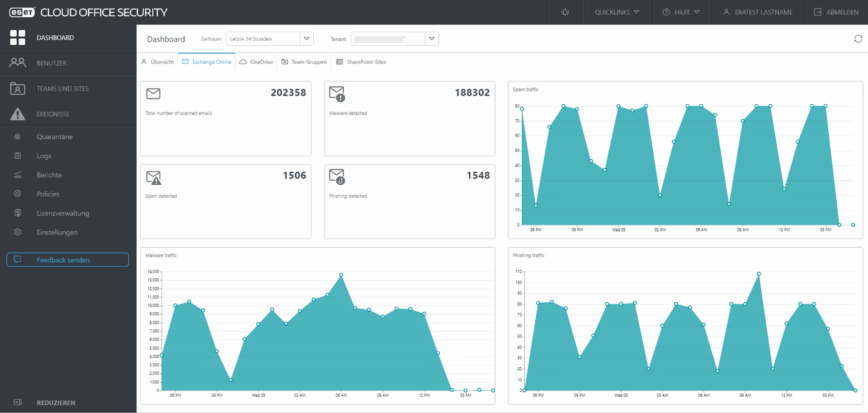Click the Logs clipboard icon
This screenshot has height=413, width=868.
[x=18, y=155]
